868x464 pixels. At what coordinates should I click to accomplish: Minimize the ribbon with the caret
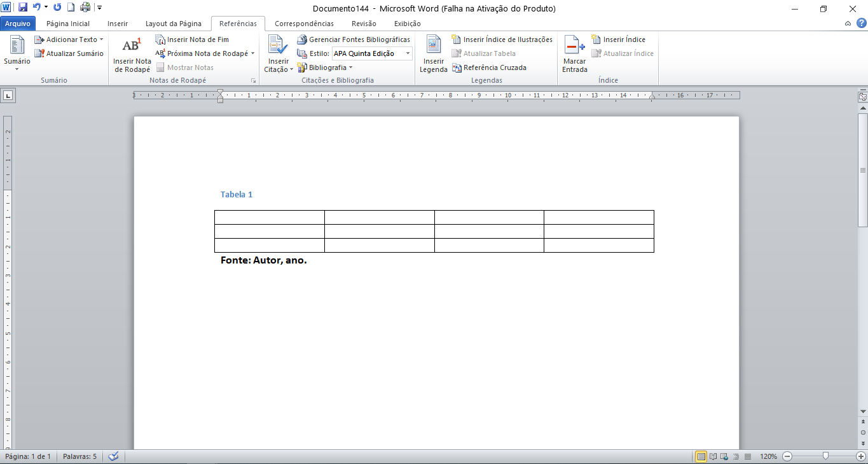click(x=848, y=24)
